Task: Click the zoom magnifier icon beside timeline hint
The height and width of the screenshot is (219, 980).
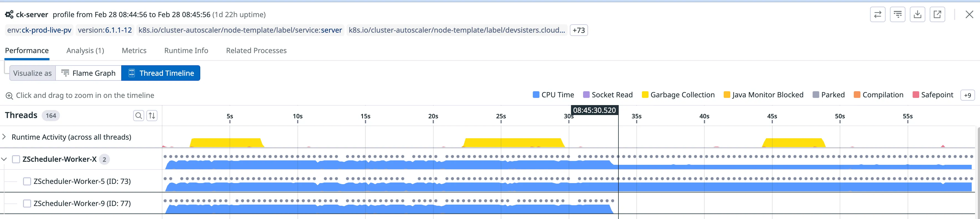Action: pyautogui.click(x=9, y=96)
